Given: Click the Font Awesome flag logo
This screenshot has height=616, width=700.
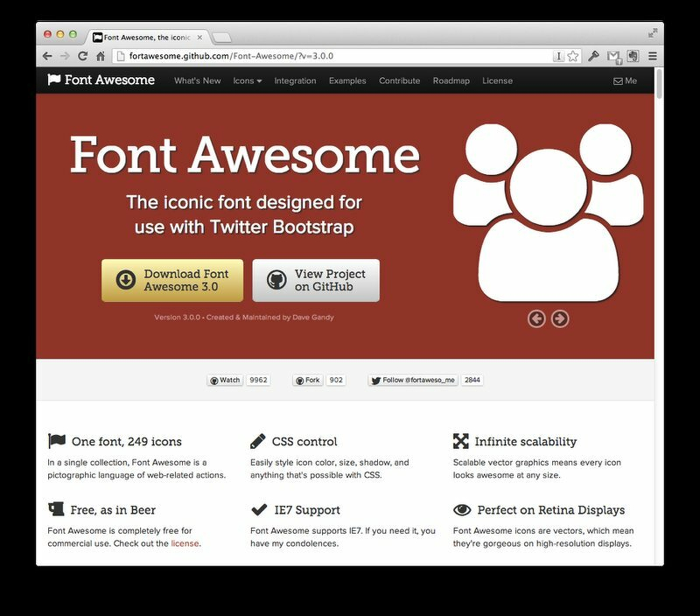Looking at the screenshot, I should point(54,80).
